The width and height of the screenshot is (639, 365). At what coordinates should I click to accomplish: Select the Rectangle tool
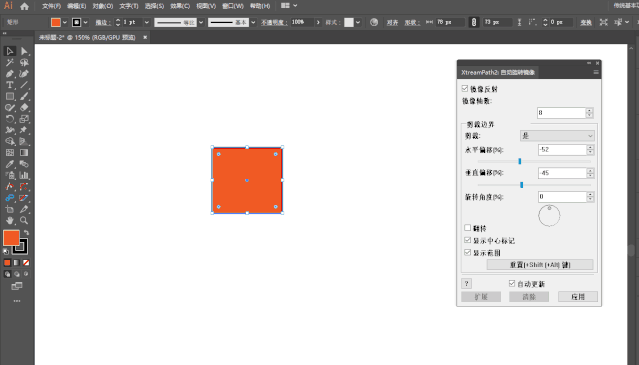10,97
